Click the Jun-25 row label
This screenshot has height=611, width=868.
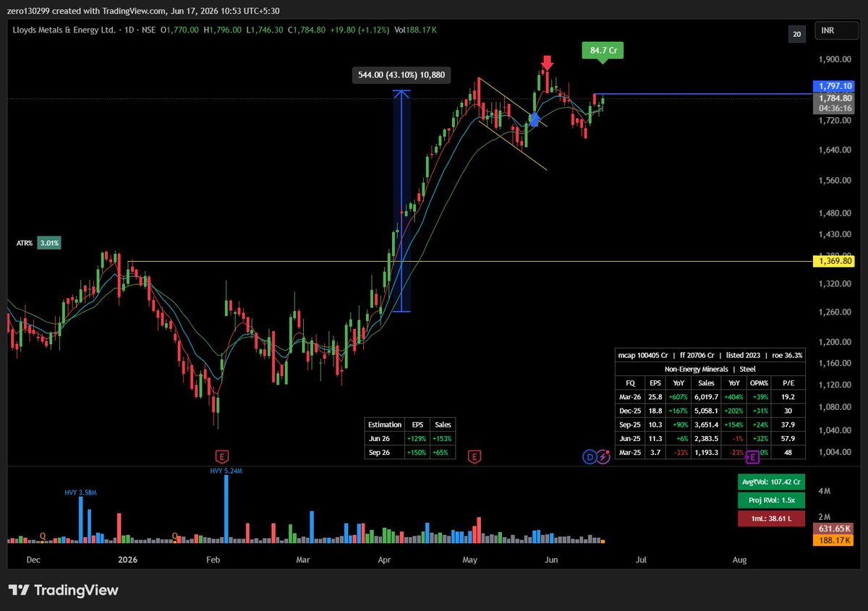pos(629,438)
